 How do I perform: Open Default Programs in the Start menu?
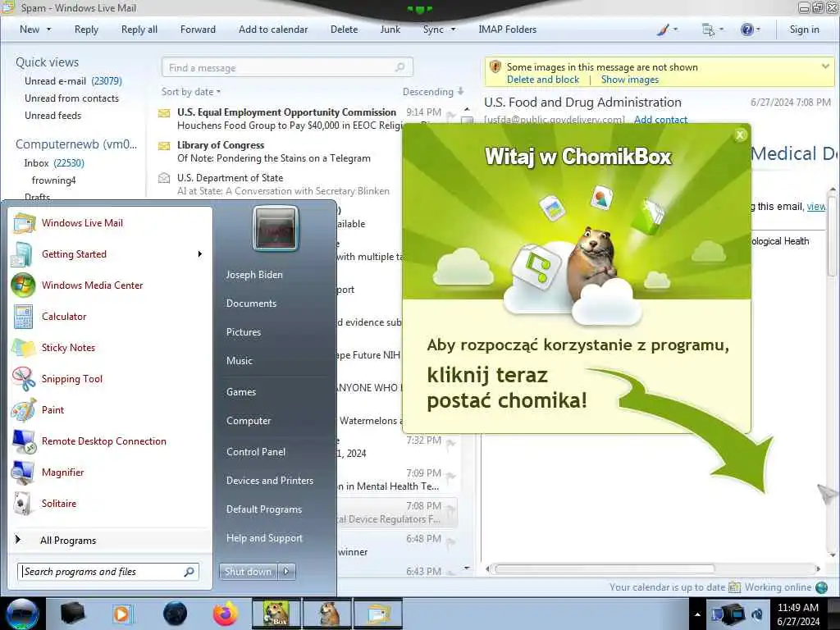tap(264, 509)
